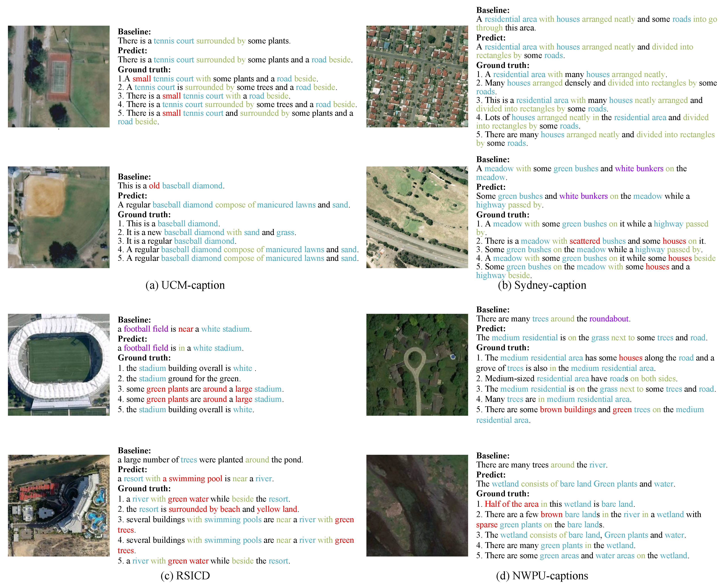Click 'Baseline:' heading above tennis court caption
This screenshot has height=588, width=723.
134,32
